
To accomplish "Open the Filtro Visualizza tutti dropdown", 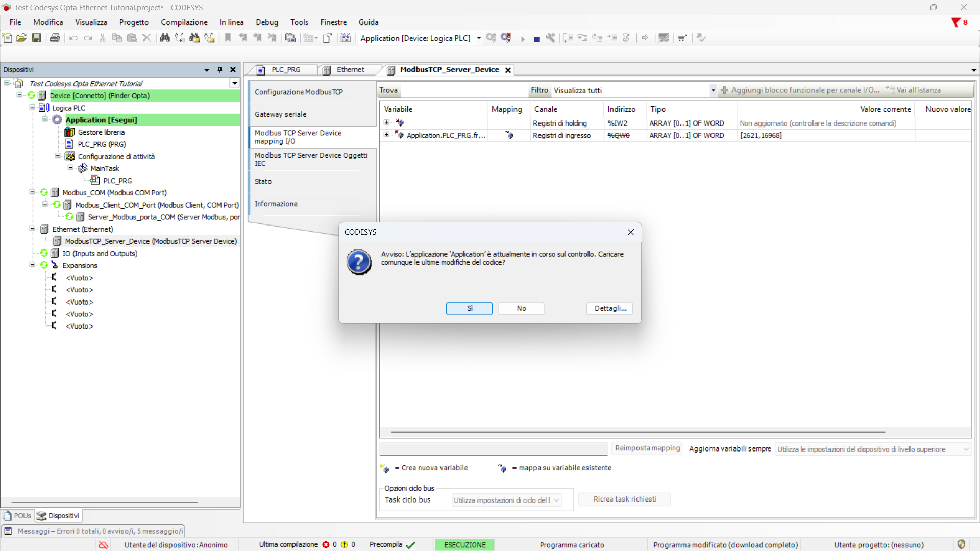I will coord(713,90).
